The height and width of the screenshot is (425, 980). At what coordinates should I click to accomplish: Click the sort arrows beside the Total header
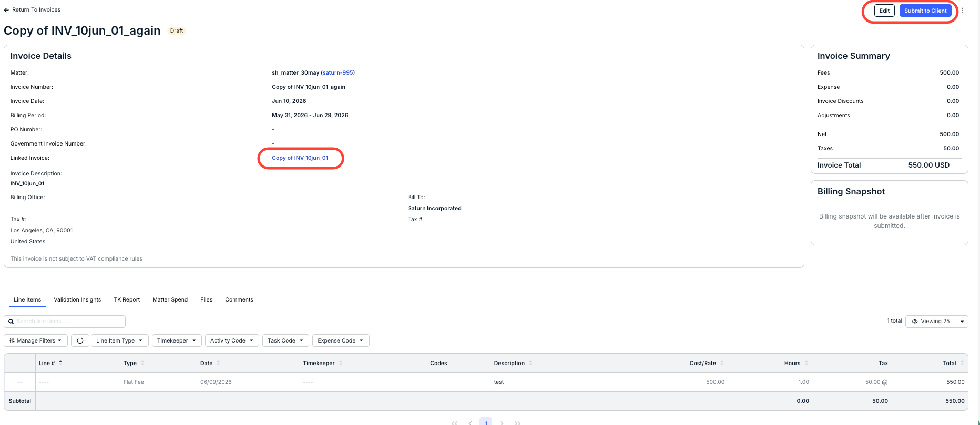[962, 363]
